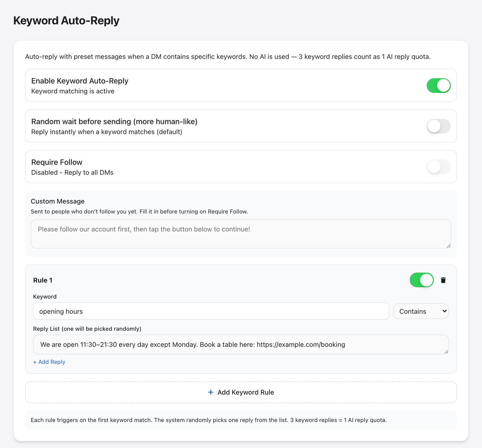Click 'Reply instantly when a keyword matches (default)'
Viewport: 482px width, 448px height.
click(x=107, y=132)
